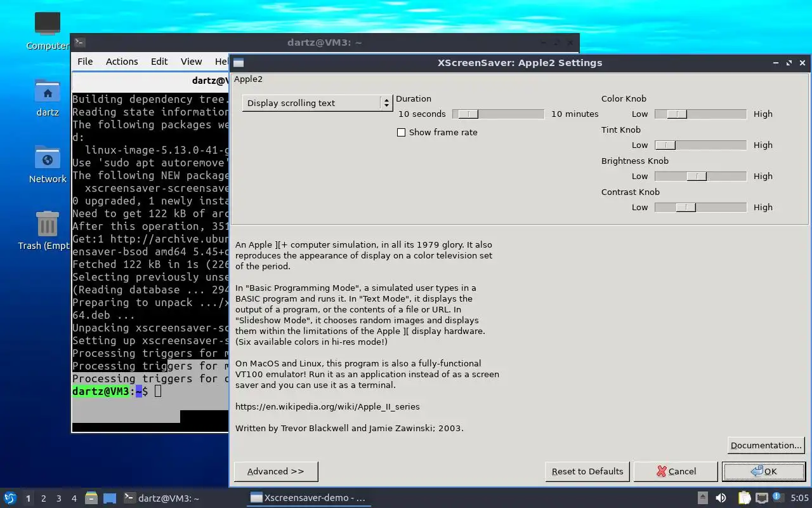Switch to virtual desktop 3

coord(59,498)
